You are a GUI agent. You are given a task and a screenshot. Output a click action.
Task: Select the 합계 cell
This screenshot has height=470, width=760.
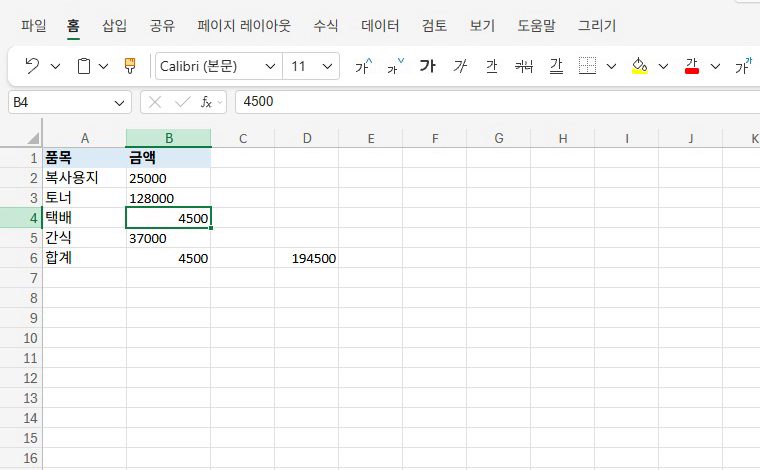(85, 258)
